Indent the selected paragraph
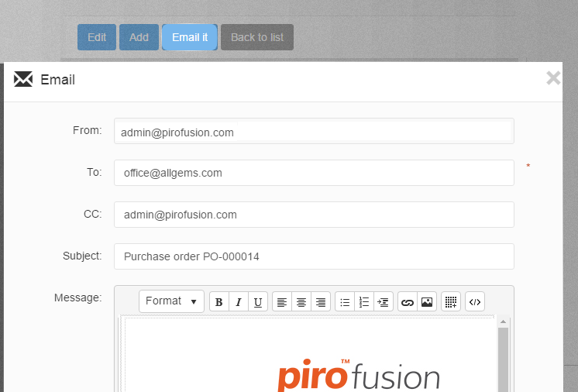578x392 pixels. pos(384,301)
